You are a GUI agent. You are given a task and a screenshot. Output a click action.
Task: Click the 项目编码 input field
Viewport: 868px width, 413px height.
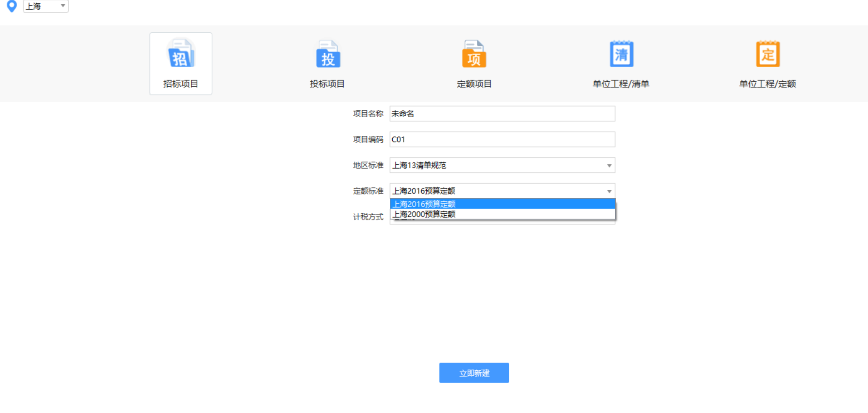[x=502, y=139]
